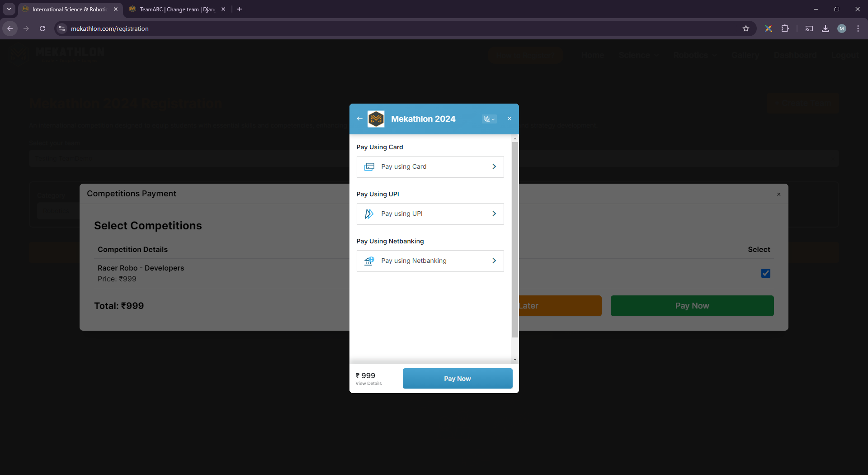Click the address bar URL
Screen dimensions: 868x475
point(110,28)
